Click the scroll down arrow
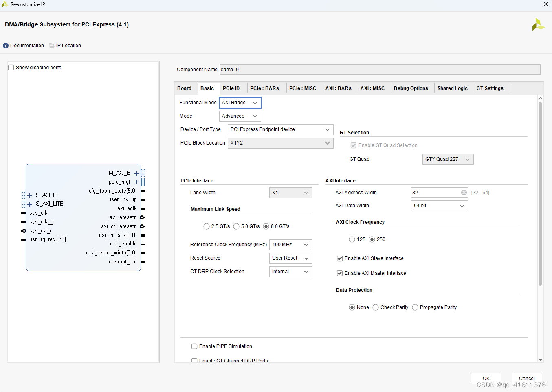 pos(541,359)
